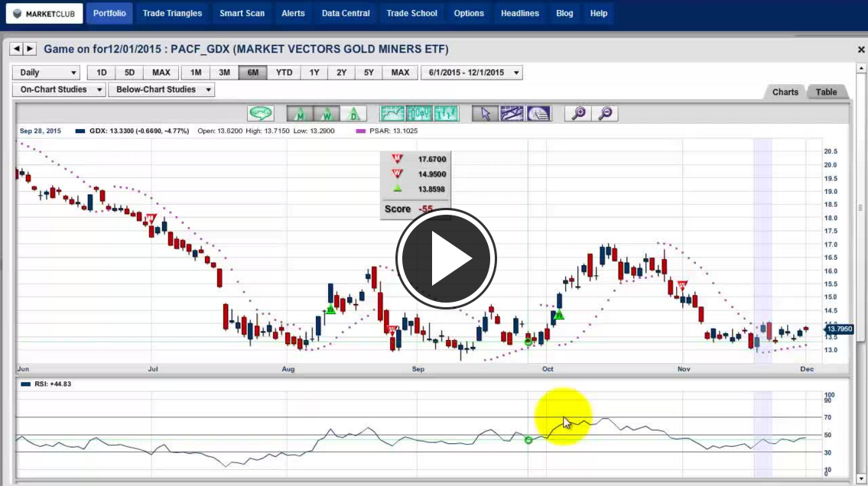
Task: Toggle the weekly Trade Triangle (W) button
Action: pos(327,113)
